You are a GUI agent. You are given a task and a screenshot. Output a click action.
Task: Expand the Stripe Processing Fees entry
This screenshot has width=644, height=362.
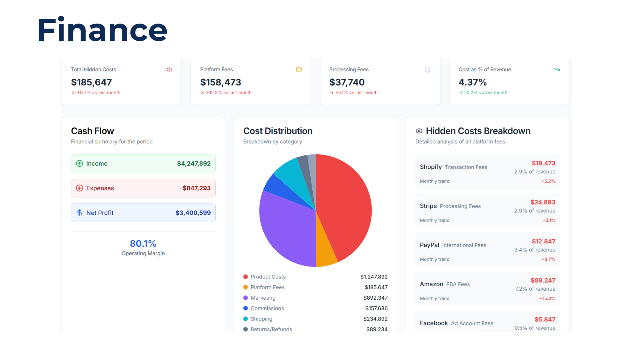pos(487,210)
